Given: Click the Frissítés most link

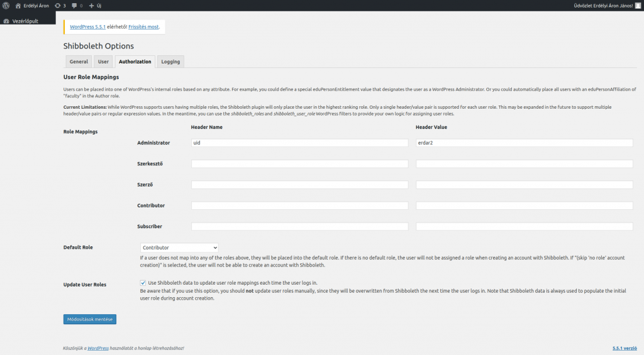Looking at the screenshot, I should coord(143,26).
